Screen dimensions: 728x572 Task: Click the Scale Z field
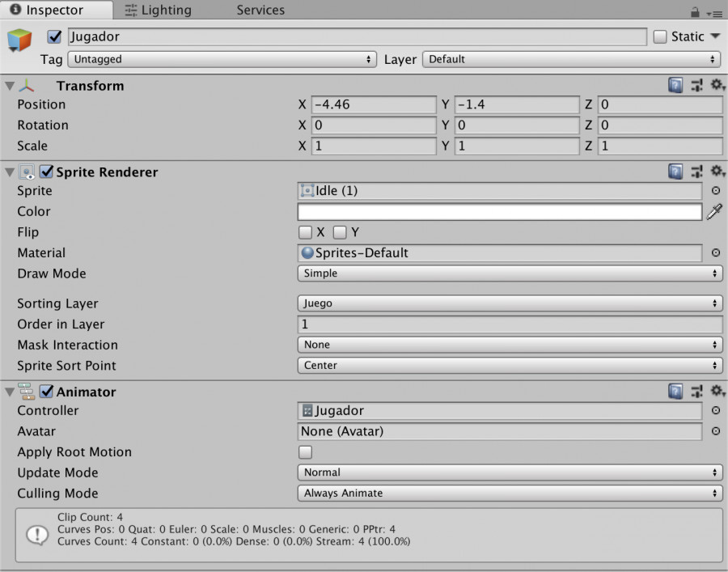(x=660, y=146)
